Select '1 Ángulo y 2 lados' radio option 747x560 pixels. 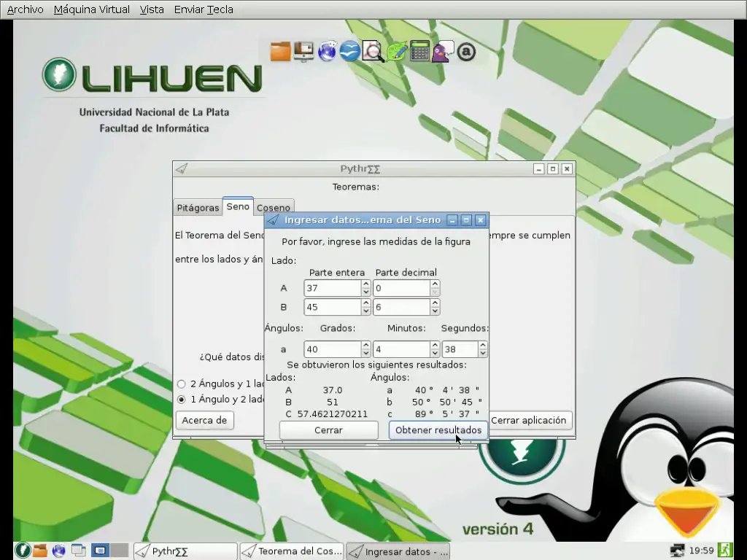[181, 400]
